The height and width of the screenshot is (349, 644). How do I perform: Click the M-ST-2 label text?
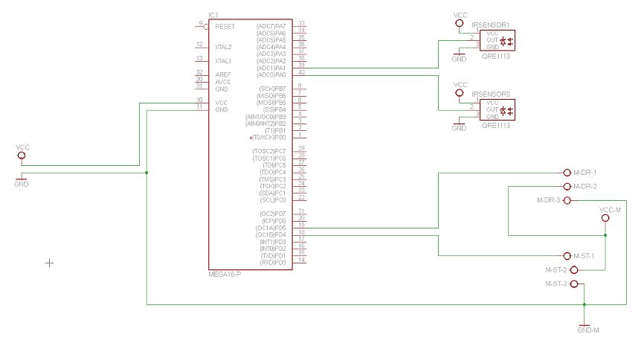pyautogui.click(x=556, y=270)
